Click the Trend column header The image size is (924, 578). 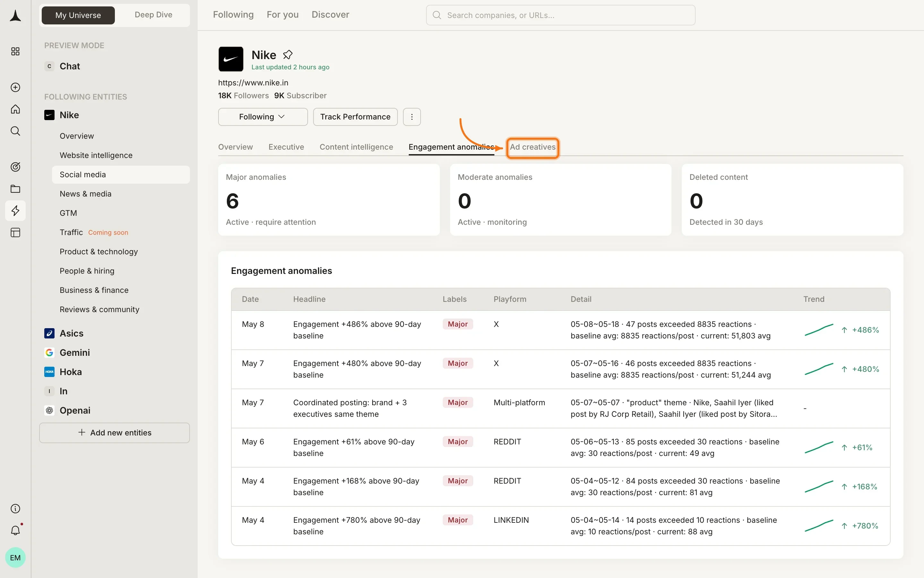814,299
